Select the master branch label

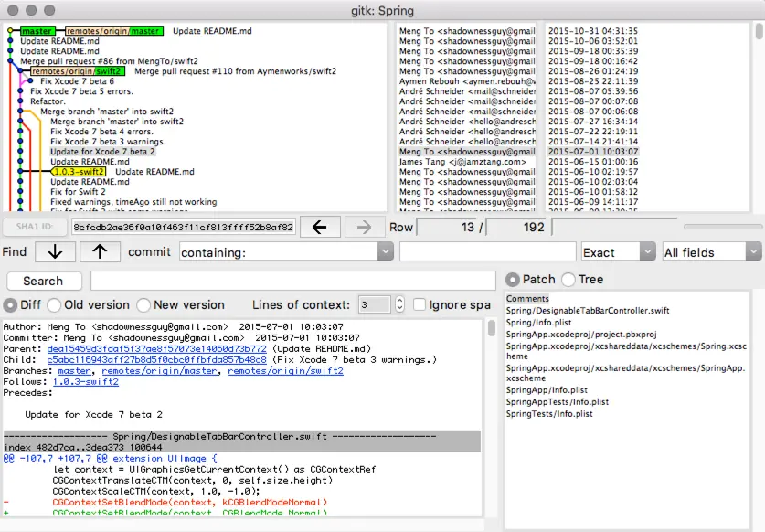point(37,31)
